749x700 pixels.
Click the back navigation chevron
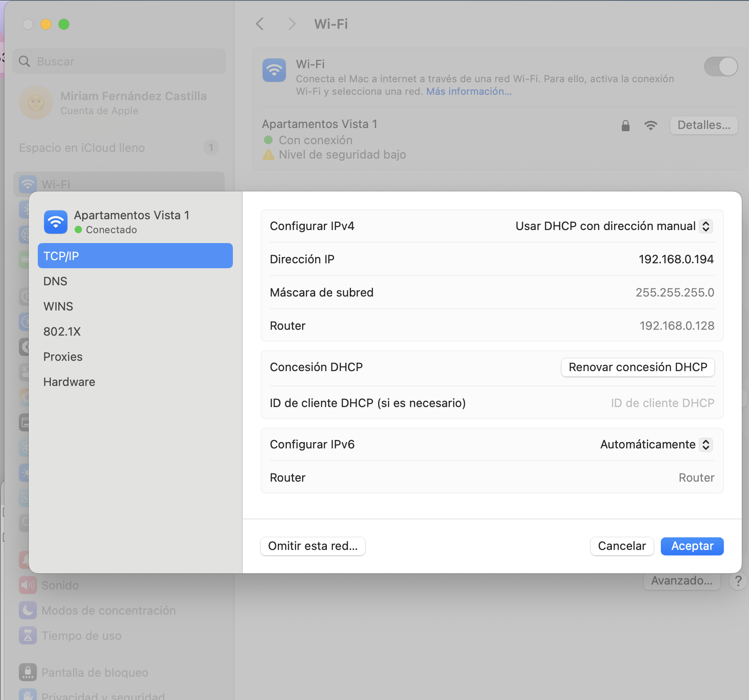[259, 24]
